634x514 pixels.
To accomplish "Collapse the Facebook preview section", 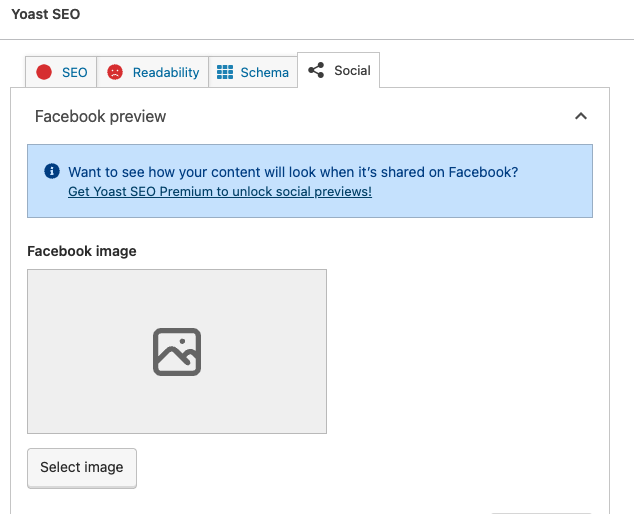I will click(x=581, y=116).
